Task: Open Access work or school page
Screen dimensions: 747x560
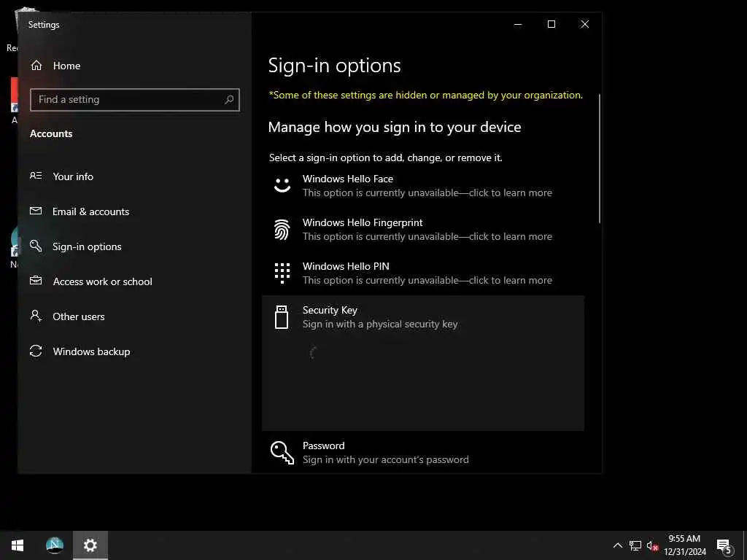Action: pyautogui.click(x=134, y=281)
